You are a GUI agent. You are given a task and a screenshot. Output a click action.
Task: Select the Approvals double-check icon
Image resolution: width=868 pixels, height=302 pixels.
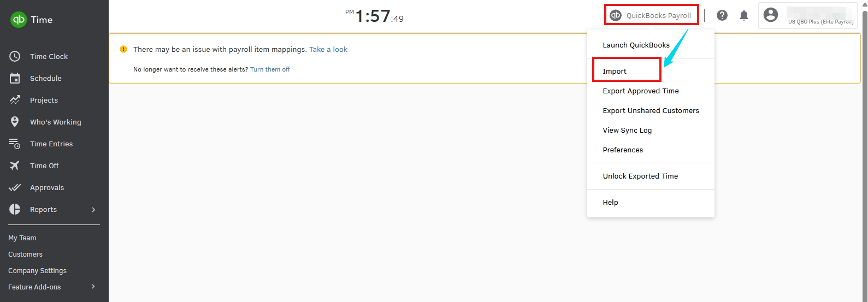(x=15, y=187)
